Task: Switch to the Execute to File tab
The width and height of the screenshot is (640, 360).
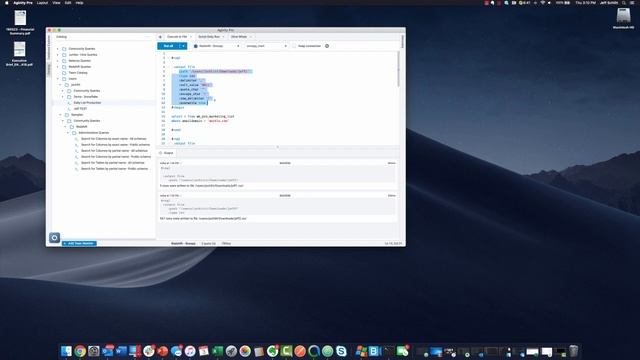Action: 177,37
